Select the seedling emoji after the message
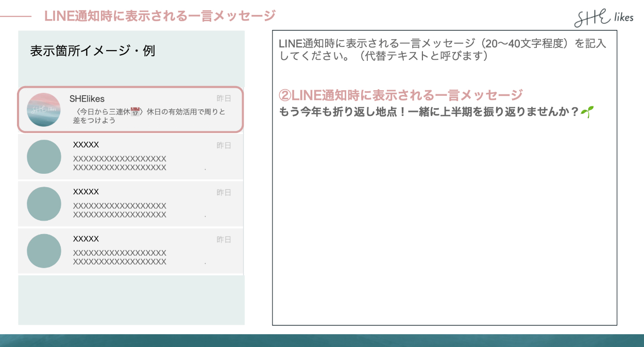Screen dimensions: 644x347 pos(587,112)
